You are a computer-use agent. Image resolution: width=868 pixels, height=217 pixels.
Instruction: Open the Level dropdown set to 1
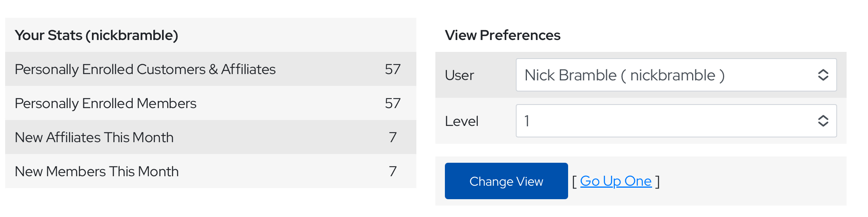pos(670,121)
